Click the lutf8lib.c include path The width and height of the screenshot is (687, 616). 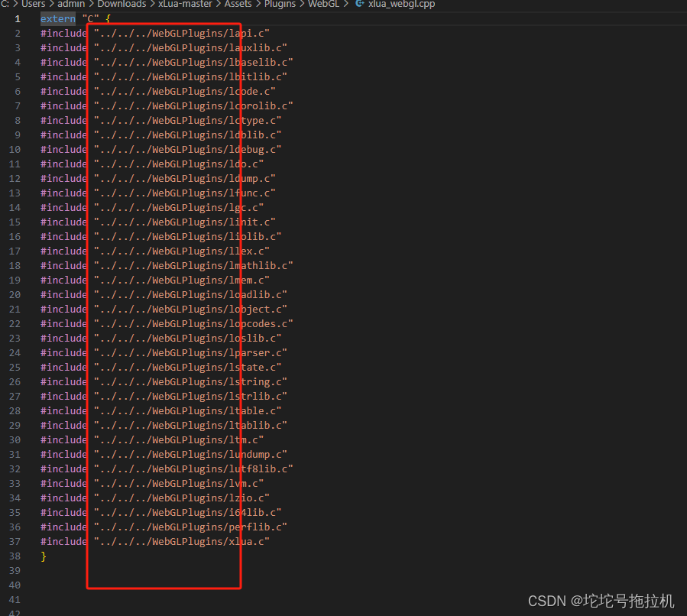[193, 469]
